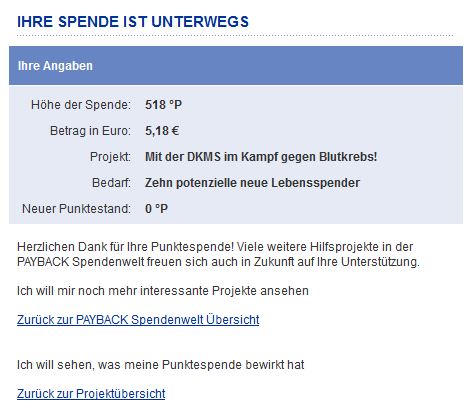Image resolution: width=472 pixels, height=411 pixels.
Task: Click the Betrag in Euro label
Action: pos(90,131)
